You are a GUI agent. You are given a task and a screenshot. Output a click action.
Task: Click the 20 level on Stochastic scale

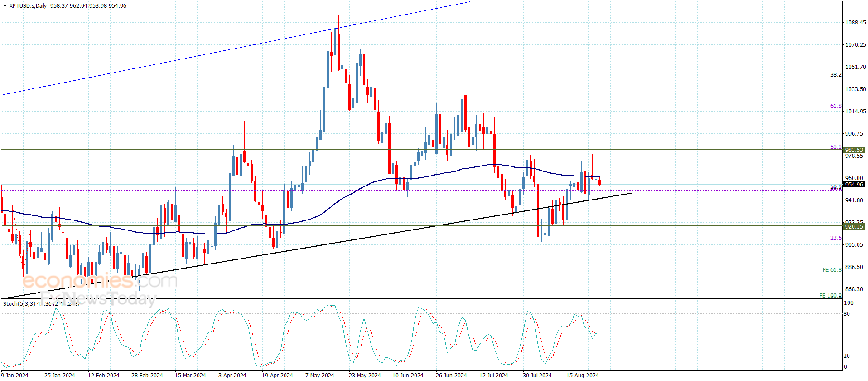tap(847, 356)
